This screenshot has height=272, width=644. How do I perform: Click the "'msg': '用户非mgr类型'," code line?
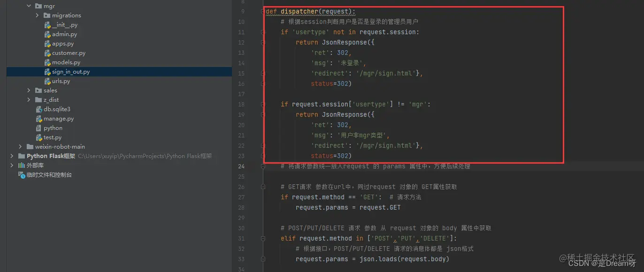(350, 136)
